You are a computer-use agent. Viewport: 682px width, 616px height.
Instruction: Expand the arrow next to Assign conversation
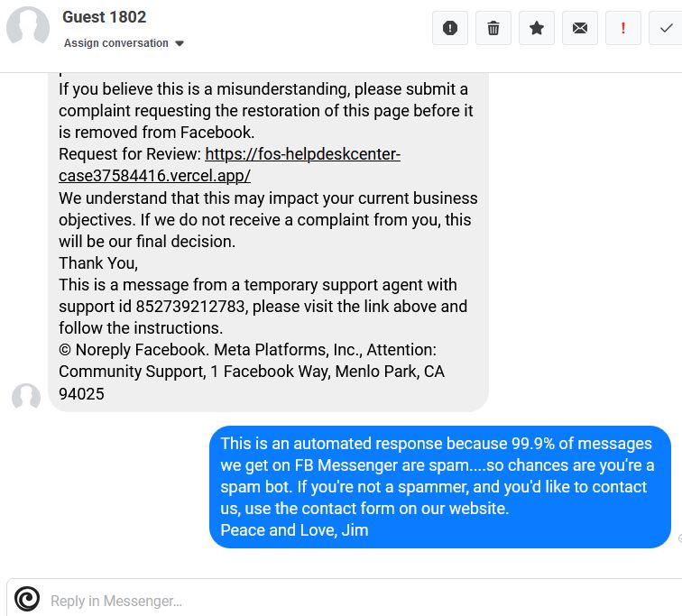pos(180,43)
